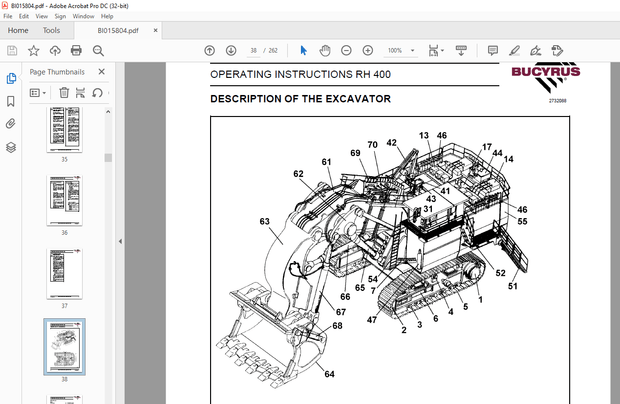This screenshot has height=404, width=620.
Task: Open the Attachments paperclip panel
Action: point(11,124)
